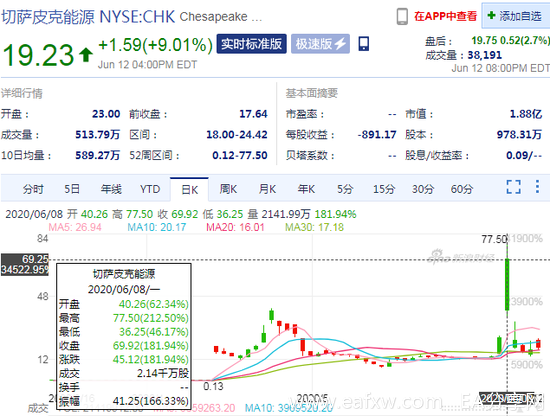
Task: Expand chart to fullscreen
Action: pos(514,187)
